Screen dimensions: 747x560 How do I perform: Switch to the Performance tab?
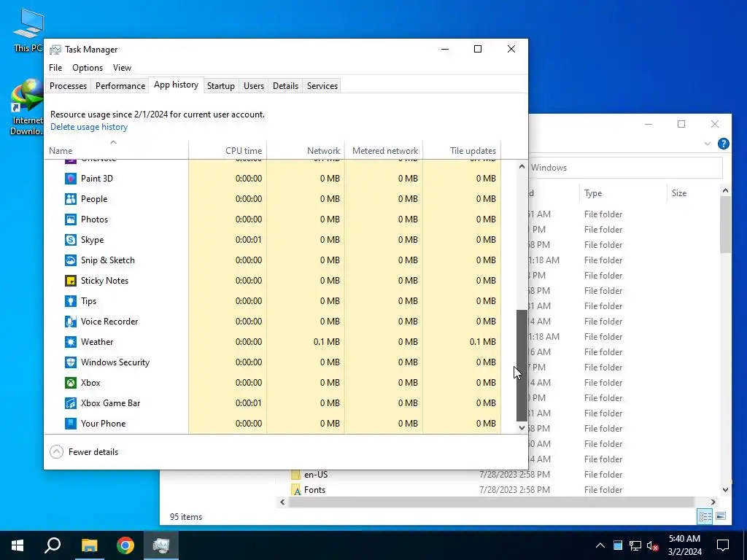pos(120,86)
